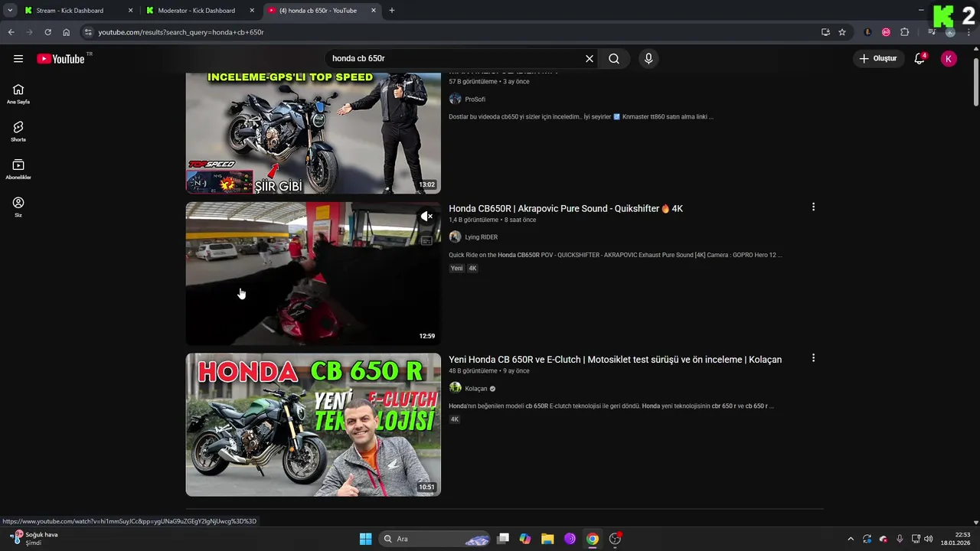This screenshot has height=551, width=980.
Task: Toggle captions on the Akrapovic preview
Action: pyautogui.click(x=426, y=240)
